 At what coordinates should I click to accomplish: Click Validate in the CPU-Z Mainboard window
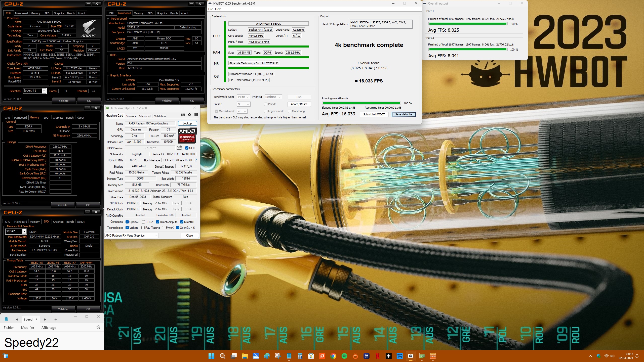167,101
